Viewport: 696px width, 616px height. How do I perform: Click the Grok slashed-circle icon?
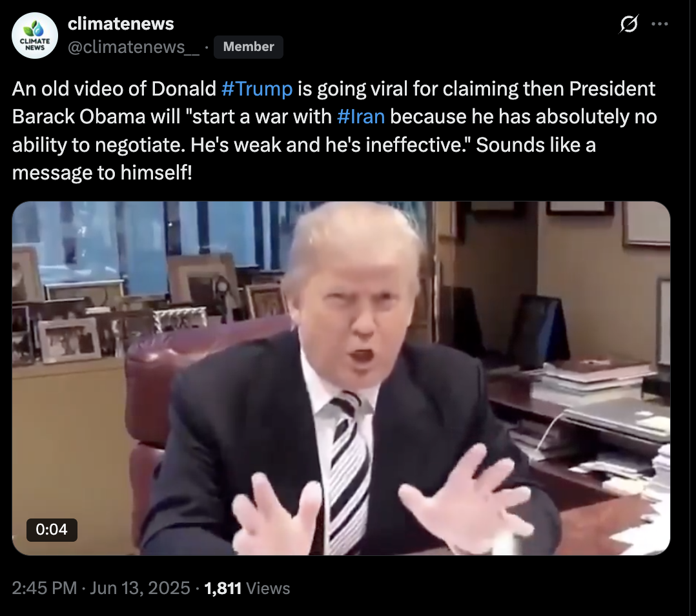point(629,24)
